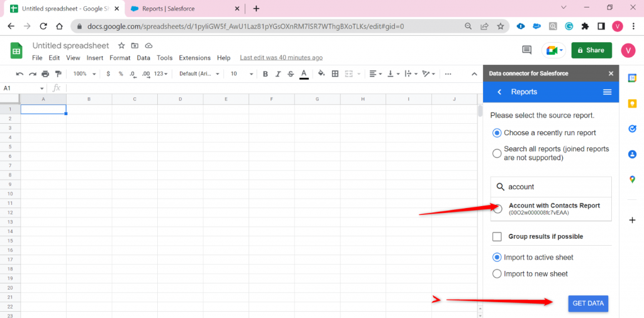
Task: Decrease decimal places icon
Action: (132, 74)
